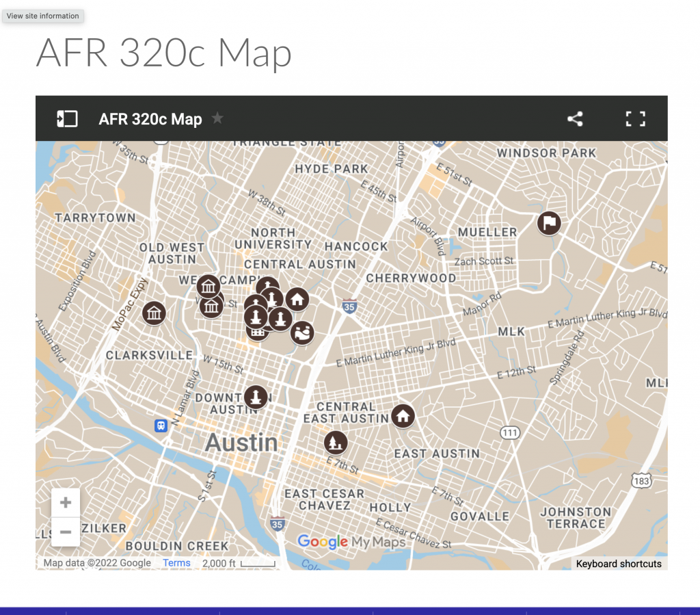Screen dimensions: 700x615
Task: Open the Terms link
Action: pyautogui.click(x=176, y=563)
